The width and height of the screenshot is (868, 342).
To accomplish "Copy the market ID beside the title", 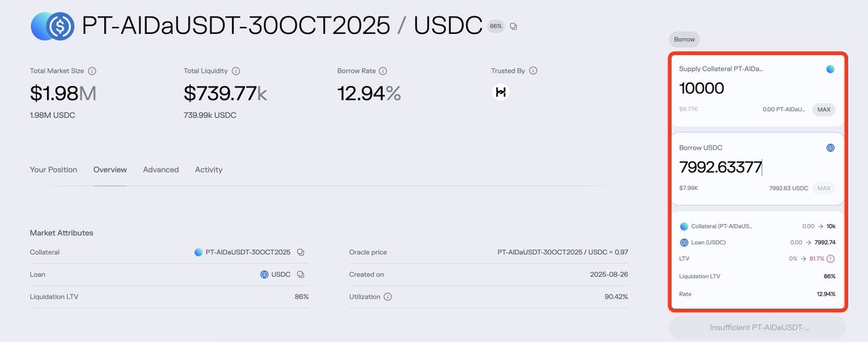I will click(x=514, y=26).
